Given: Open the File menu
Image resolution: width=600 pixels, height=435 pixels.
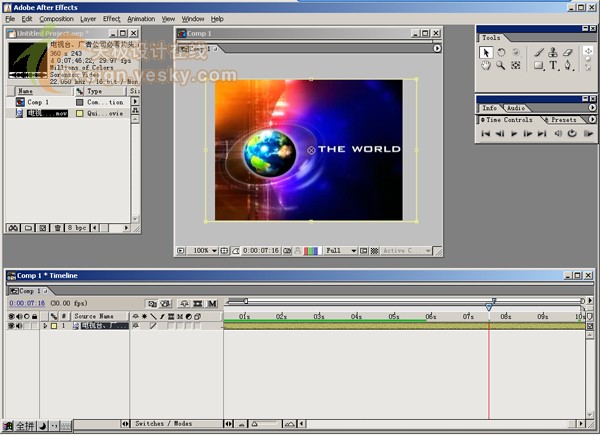Looking at the screenshot, I should [10, 19].
